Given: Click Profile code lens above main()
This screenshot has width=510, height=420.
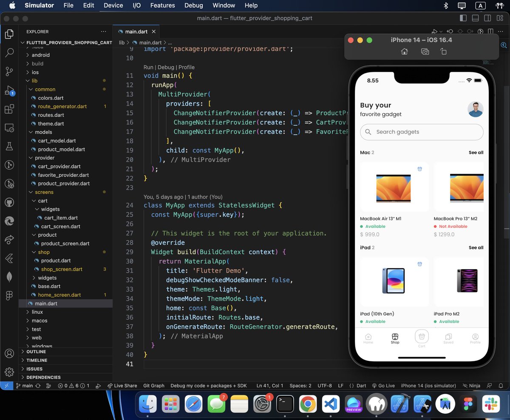Looking at the screenshot, I should (187, 67).
